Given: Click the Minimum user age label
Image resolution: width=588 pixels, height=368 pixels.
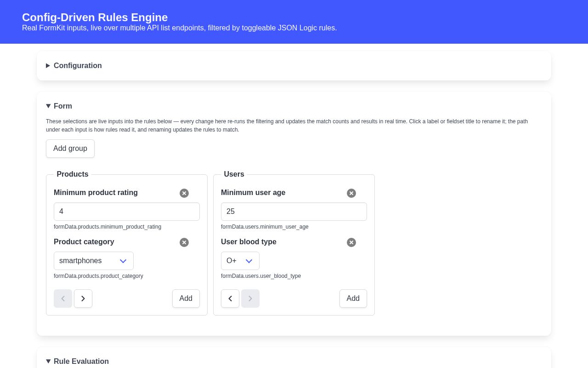Looking at the screenshot, I should 253,193.
